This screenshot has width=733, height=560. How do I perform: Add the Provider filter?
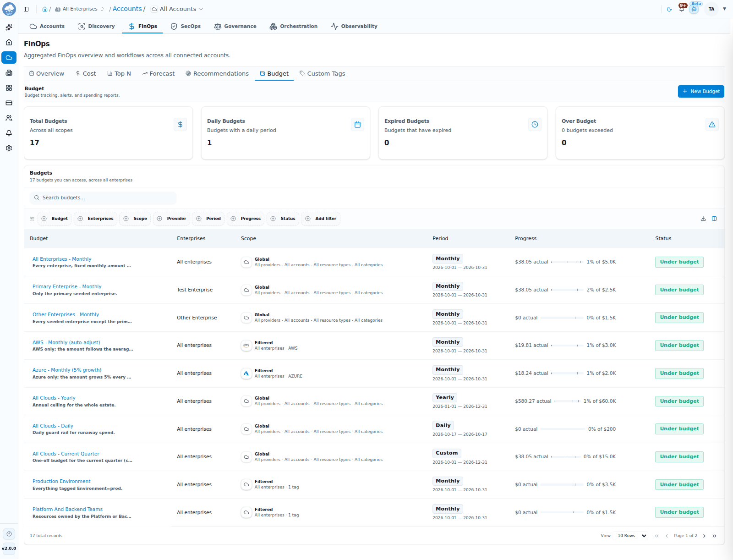(172, 219)
